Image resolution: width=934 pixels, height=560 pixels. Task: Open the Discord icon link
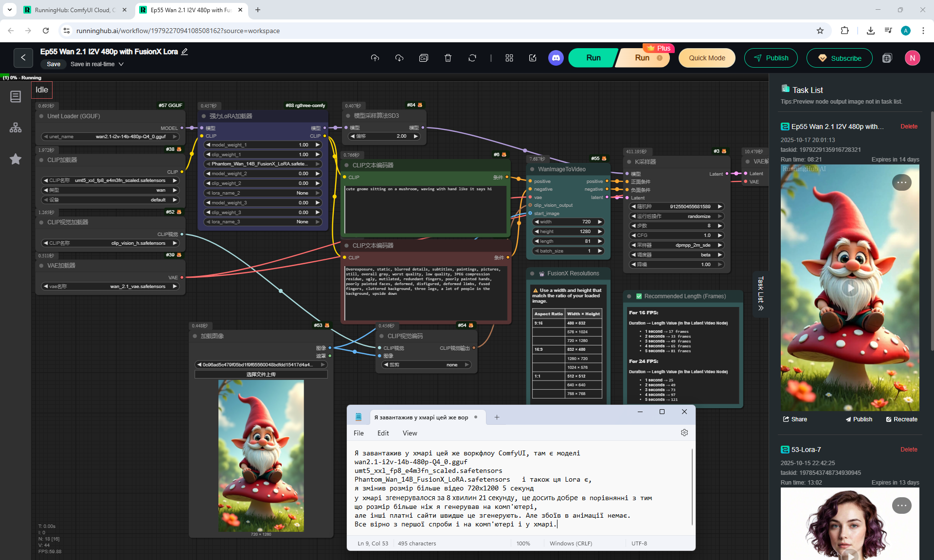[556, 58]
